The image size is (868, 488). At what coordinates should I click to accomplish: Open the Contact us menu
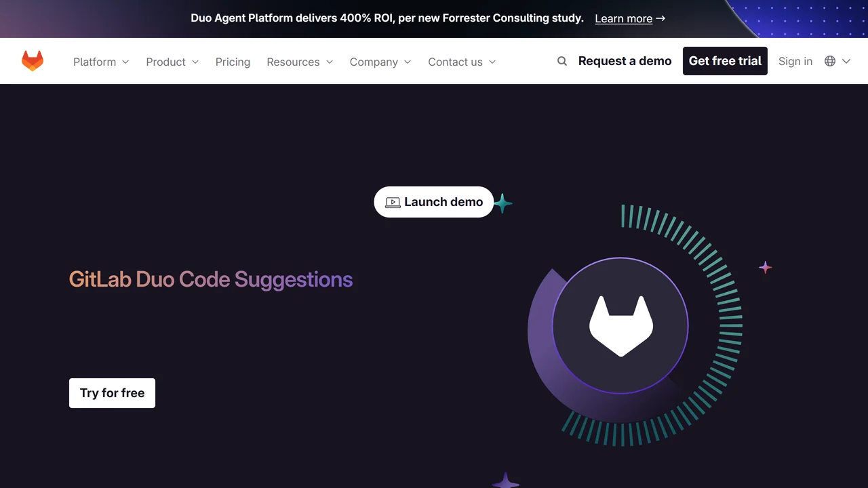pyautogui.click(x=455, y=62)
